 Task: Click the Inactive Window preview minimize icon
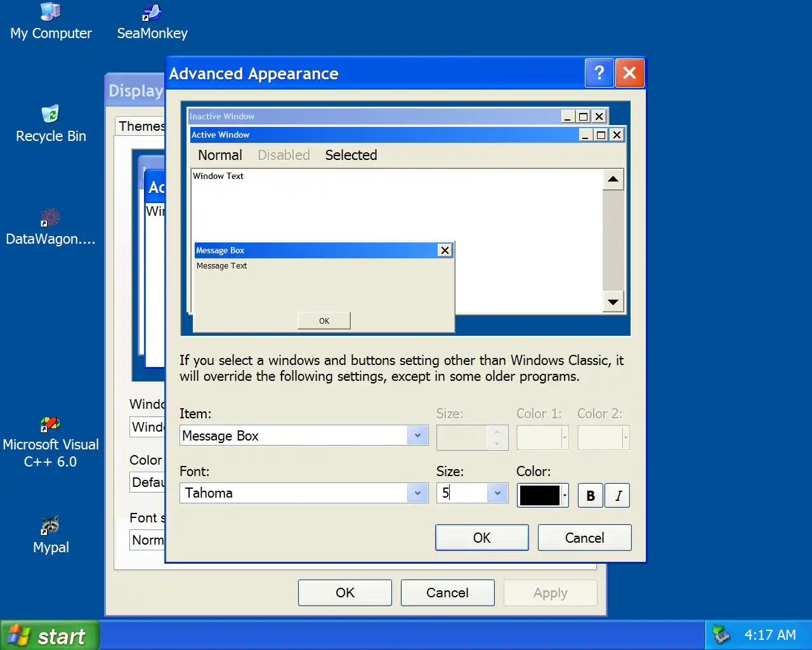point(568,116)
